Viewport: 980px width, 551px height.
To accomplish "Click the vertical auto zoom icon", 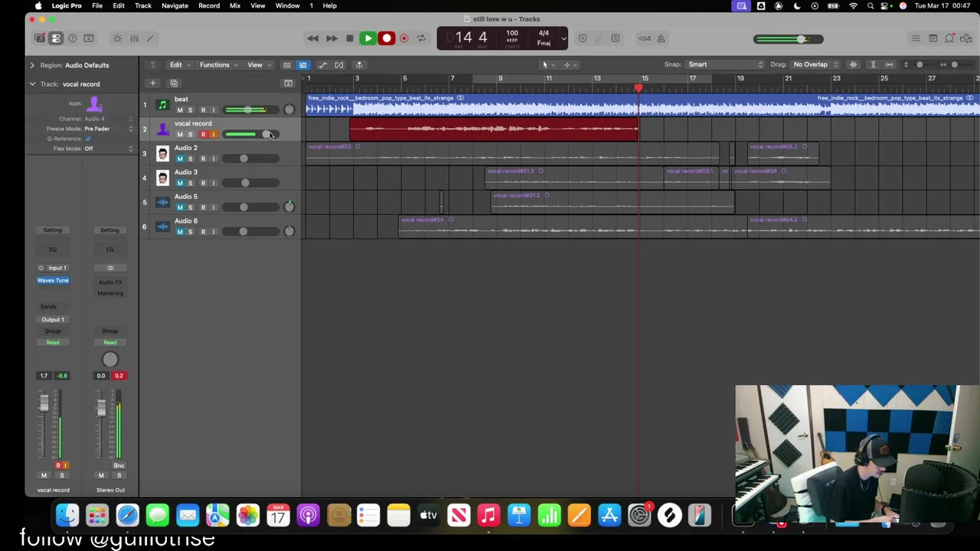I will coord(874,65).
